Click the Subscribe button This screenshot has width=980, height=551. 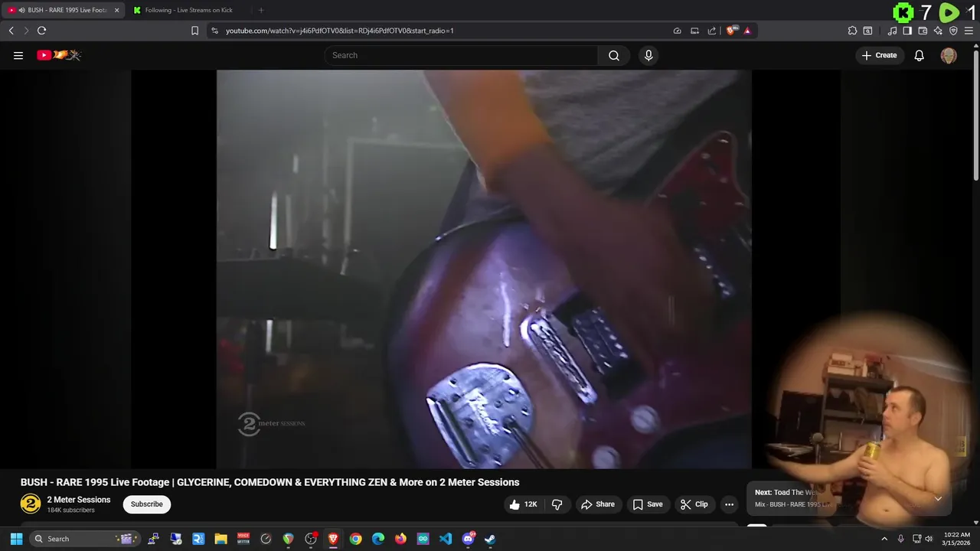point(146,504)
